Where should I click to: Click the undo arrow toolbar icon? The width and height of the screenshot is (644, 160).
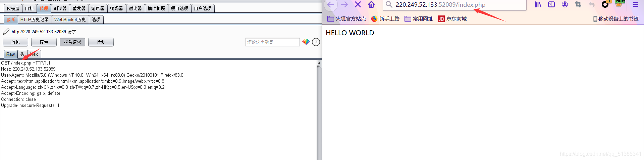pos(592,4)
